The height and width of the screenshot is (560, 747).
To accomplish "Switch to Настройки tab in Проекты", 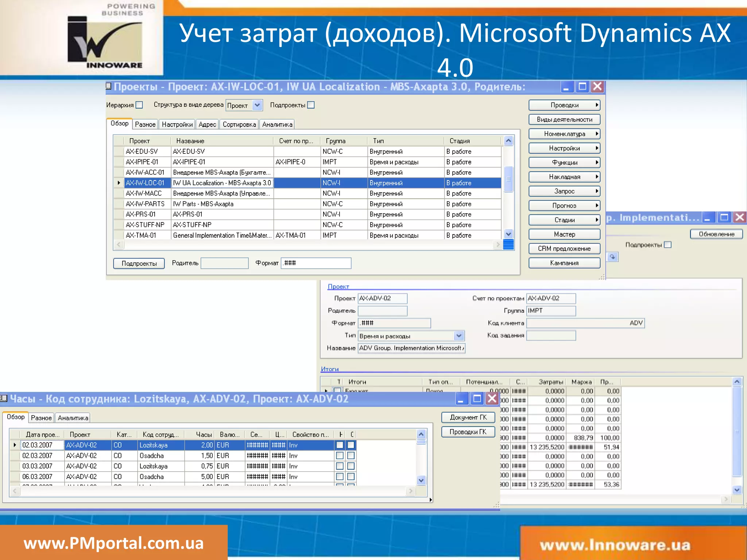I will point(177,124).
